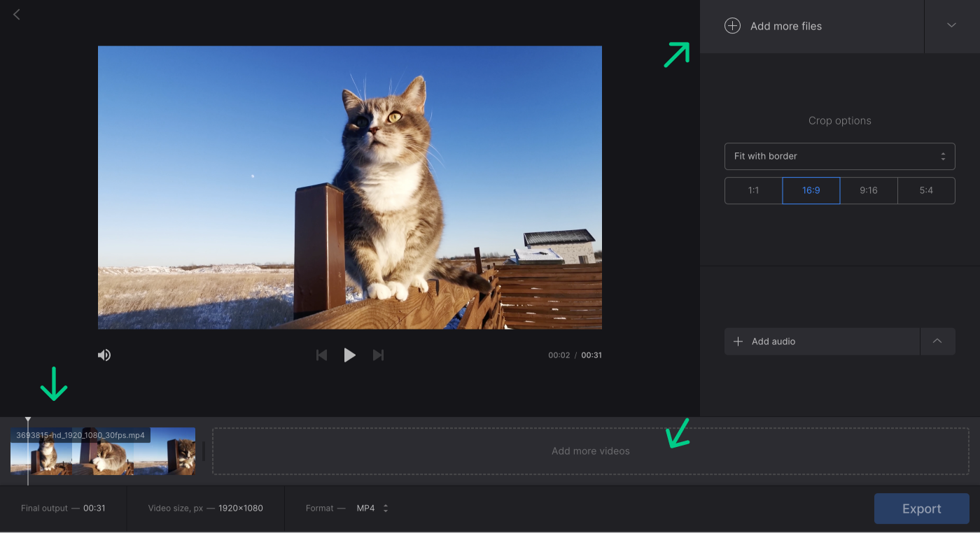Click the plus circle icon beside Add more files
This screenshot has width=980, height=533.
click(732, 26)
